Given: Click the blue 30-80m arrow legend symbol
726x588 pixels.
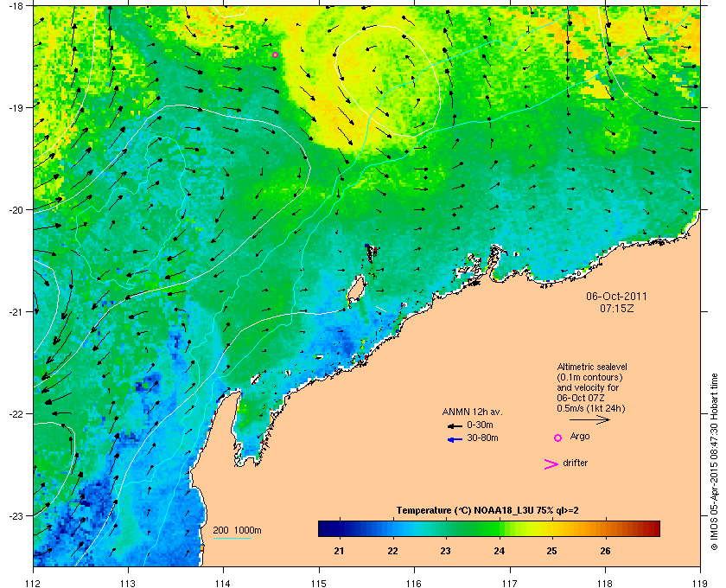Looking at the screenshot, I should click(455, 439).
